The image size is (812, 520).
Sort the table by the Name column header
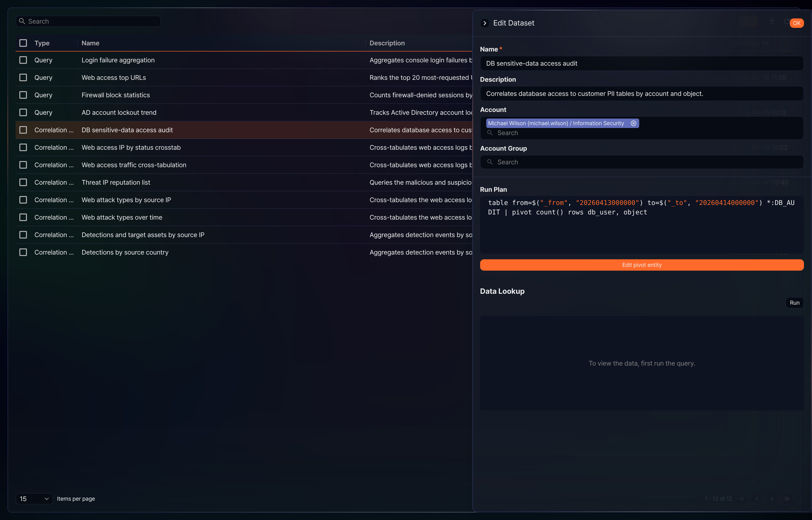point(90,43)
